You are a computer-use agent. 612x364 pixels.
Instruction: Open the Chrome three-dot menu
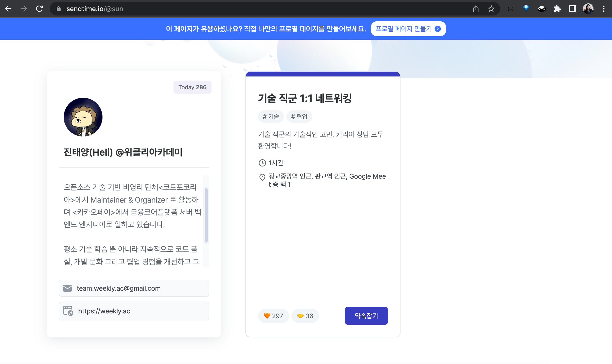click(x=604, y=9)
